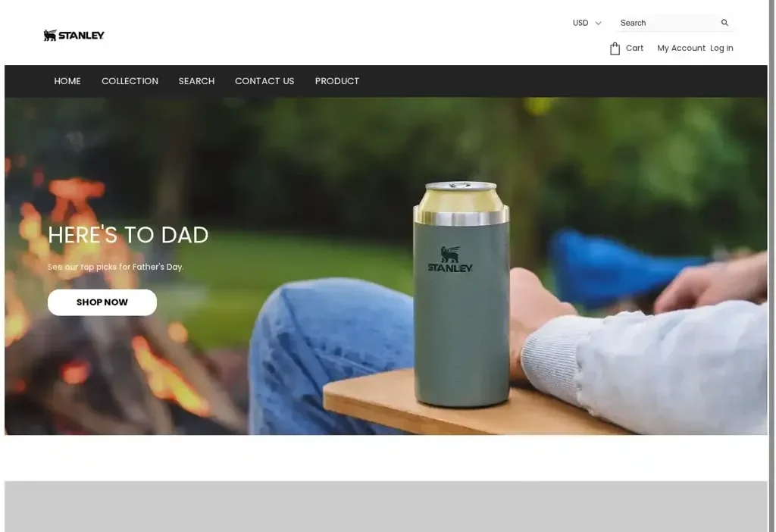Click inside the top search text field
Screen dimensions: 776x532
pos(682,23)
